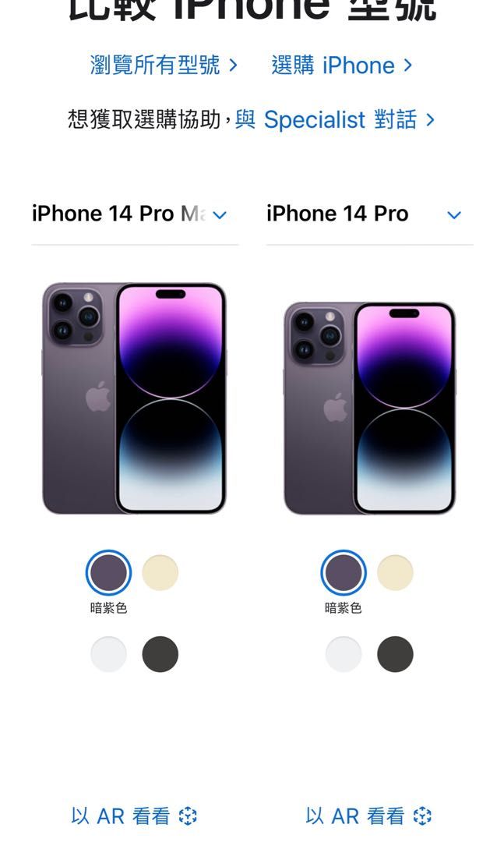Screen dimensions: 504x842
Task: Pick silver swatch for iPhone 14 Pro Max
Action: (x=108, y=654)
